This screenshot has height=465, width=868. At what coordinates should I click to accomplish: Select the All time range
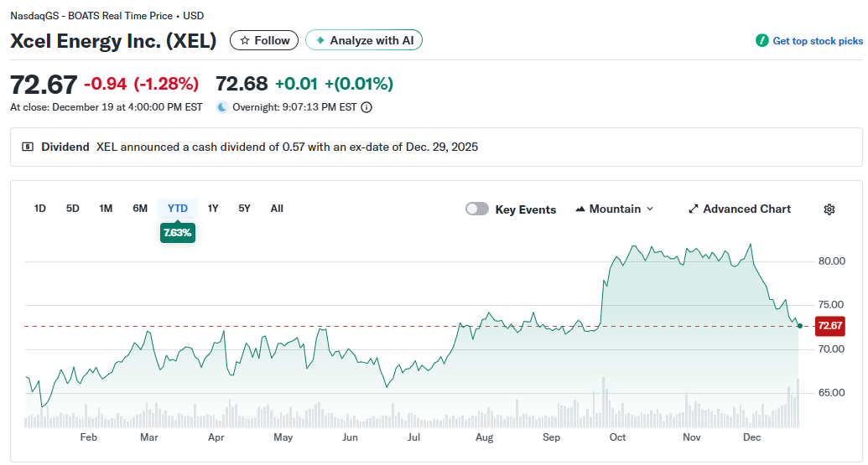tap(277, 209)
